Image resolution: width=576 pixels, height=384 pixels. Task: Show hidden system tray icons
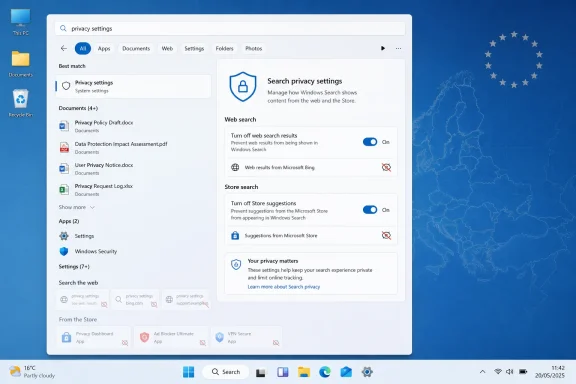(482, 372)
